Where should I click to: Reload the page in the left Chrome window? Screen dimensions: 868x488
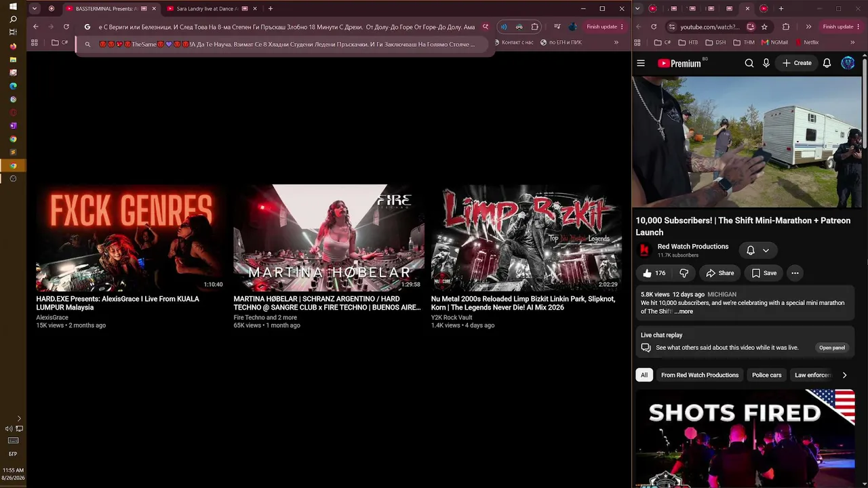66,27
